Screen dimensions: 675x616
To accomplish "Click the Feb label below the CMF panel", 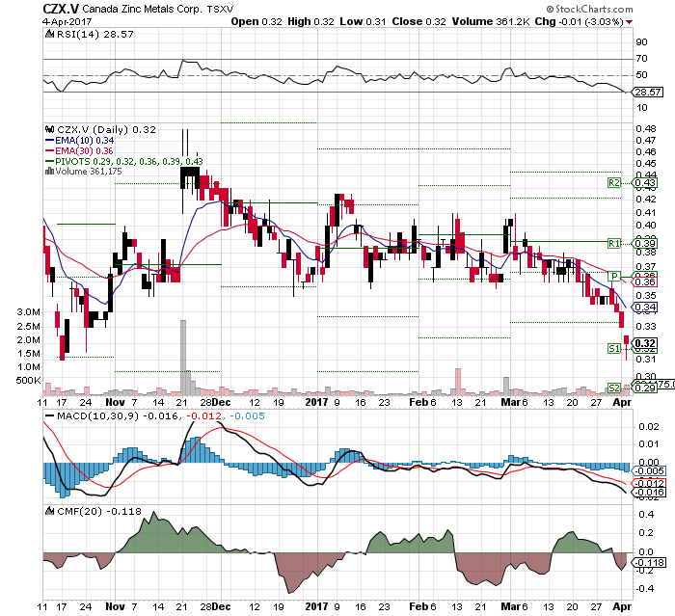I will [x=418, y=606].
